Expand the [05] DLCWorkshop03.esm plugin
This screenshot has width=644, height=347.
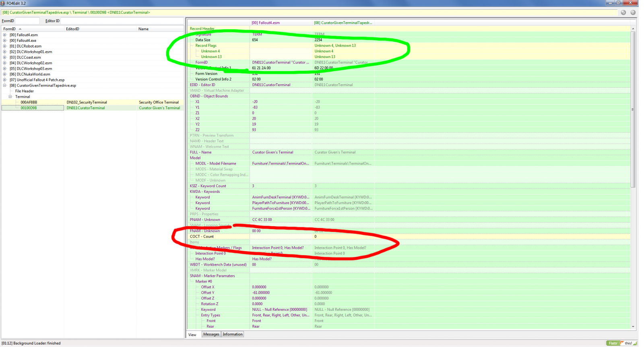click(x=5, y=69)
